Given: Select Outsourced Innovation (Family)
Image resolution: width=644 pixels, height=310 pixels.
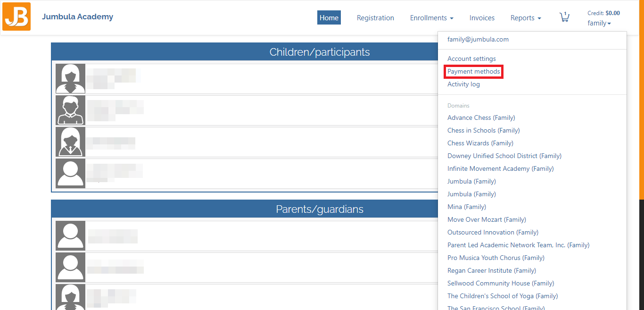Looking at the screenshot, I should click(493, 233).
